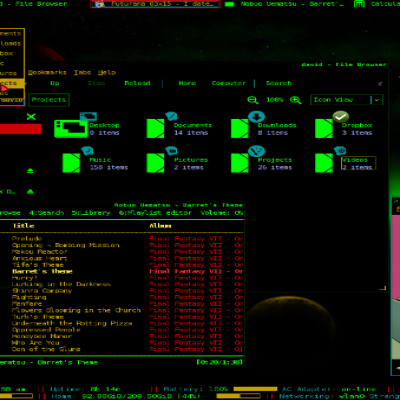Open the Music folder icon
The image size is (400, 400).
(x=71, y=163)
